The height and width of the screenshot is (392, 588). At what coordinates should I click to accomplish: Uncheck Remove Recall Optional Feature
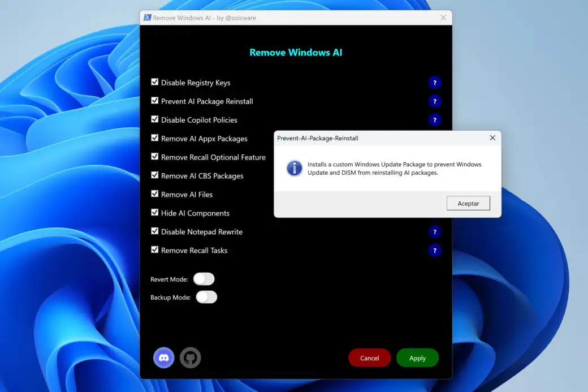154,157
